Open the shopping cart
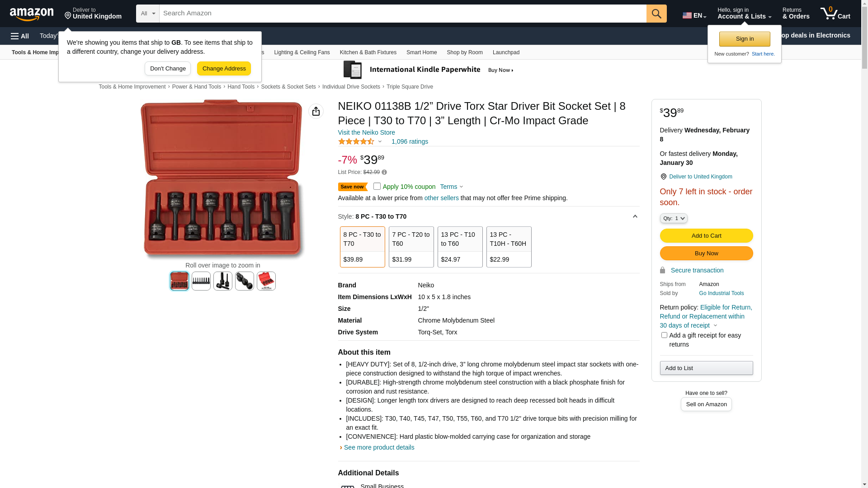 pyautogui.click(x=835, y=14)
